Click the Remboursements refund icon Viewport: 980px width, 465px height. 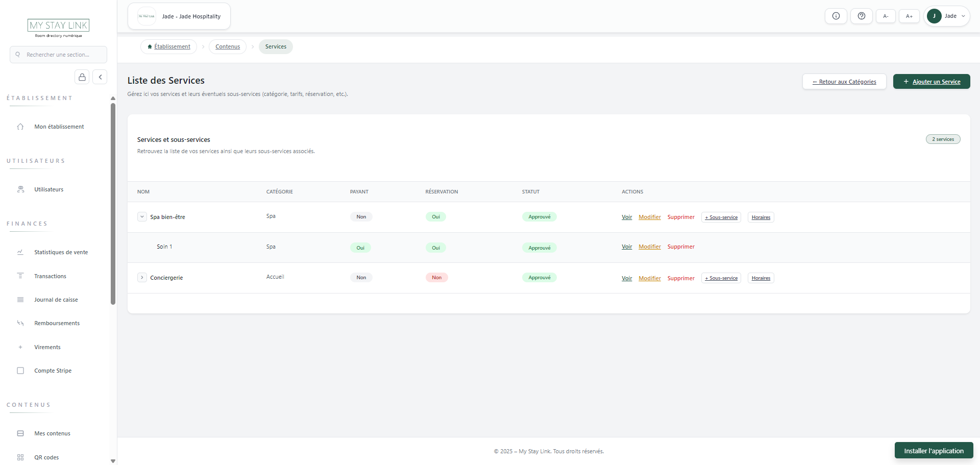pyautogui.click(x=20, y=323)
